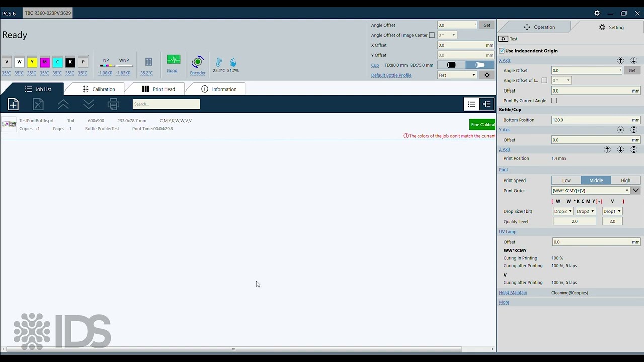Add a new job with the plus-file icon

click(13, 104)
